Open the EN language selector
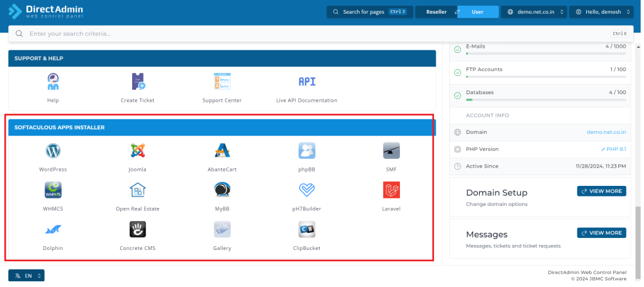 pos(26,276)
